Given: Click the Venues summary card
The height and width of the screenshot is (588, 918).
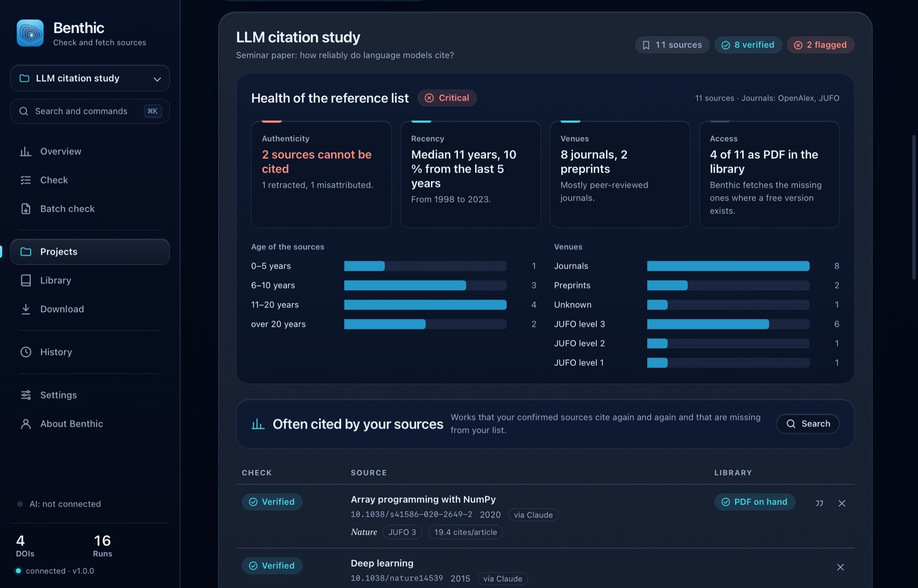Looking at the screenshot, I should (620, 174).
